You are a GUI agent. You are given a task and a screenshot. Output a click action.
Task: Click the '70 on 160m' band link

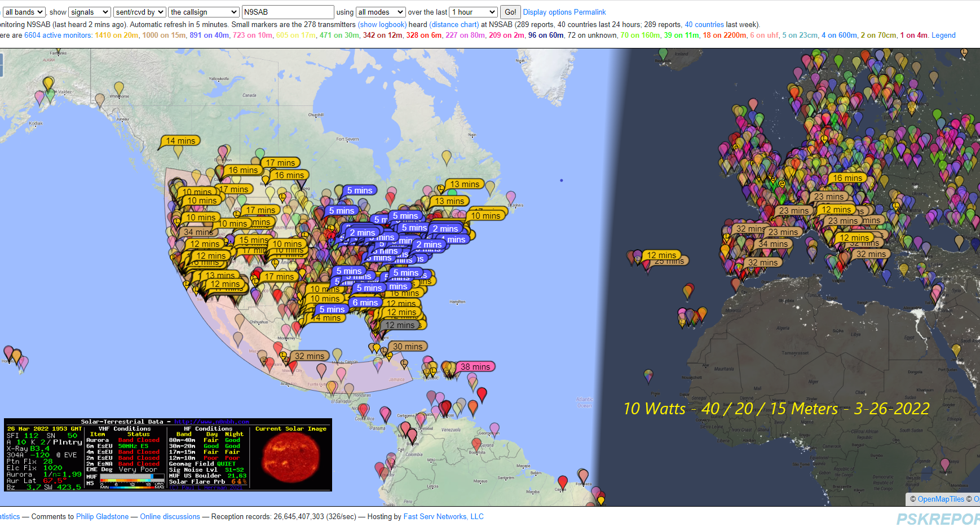pyautogui.click(x=641, y=35)
